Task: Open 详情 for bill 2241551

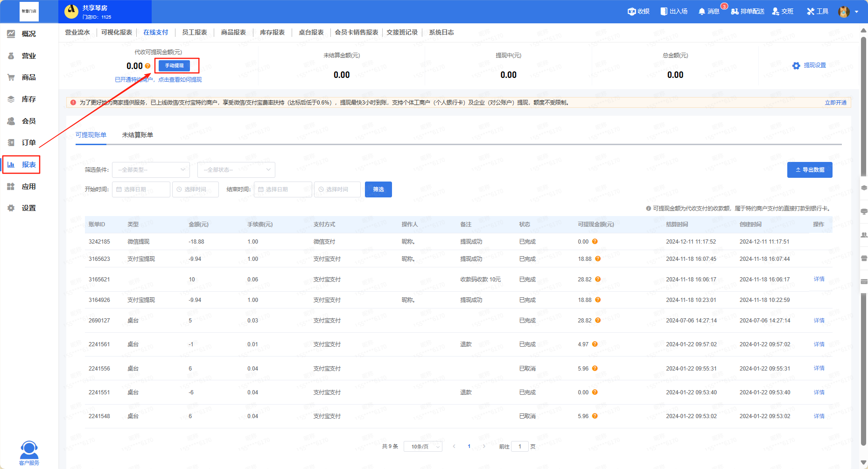Action: pos(819,392)
